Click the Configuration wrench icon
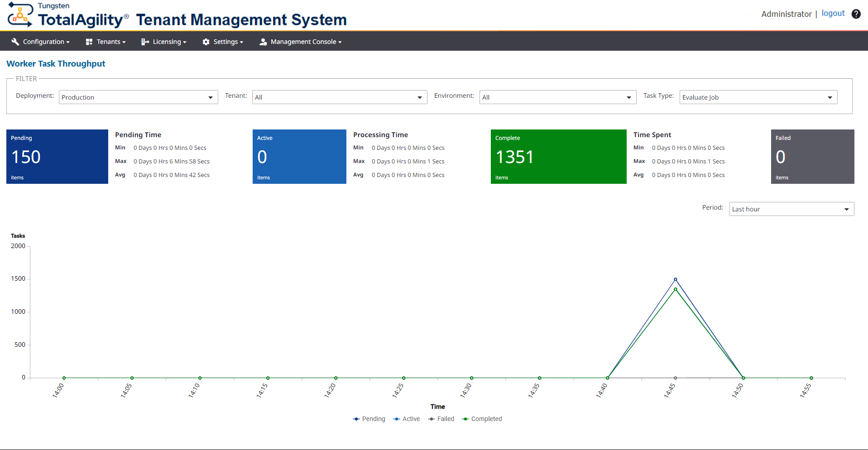Viewport: 868px width, 450px height. pyautogui.click(x=15, y=41)
